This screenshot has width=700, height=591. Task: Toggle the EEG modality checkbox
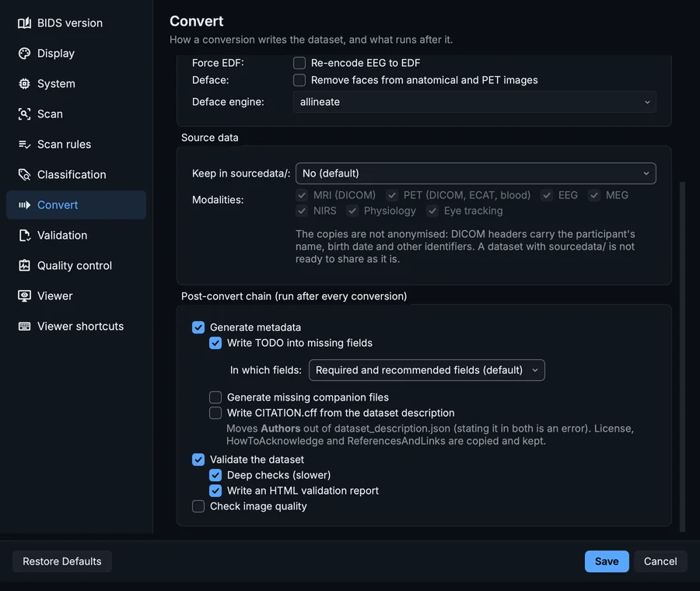pyautogui.click(x=547, y=195)
